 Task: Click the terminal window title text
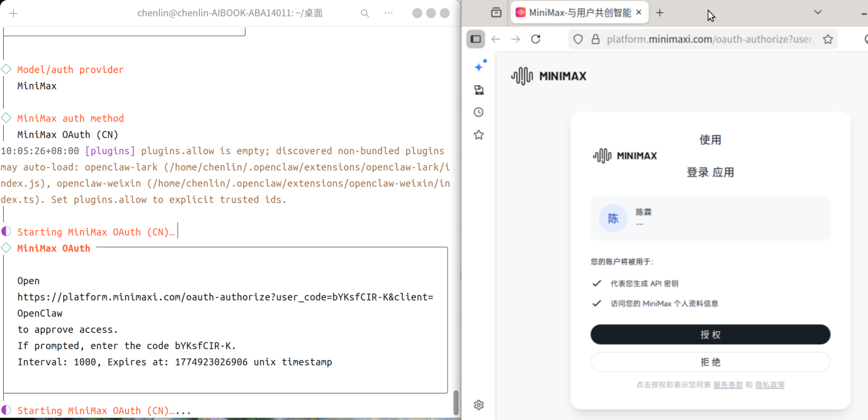[230, 13]
